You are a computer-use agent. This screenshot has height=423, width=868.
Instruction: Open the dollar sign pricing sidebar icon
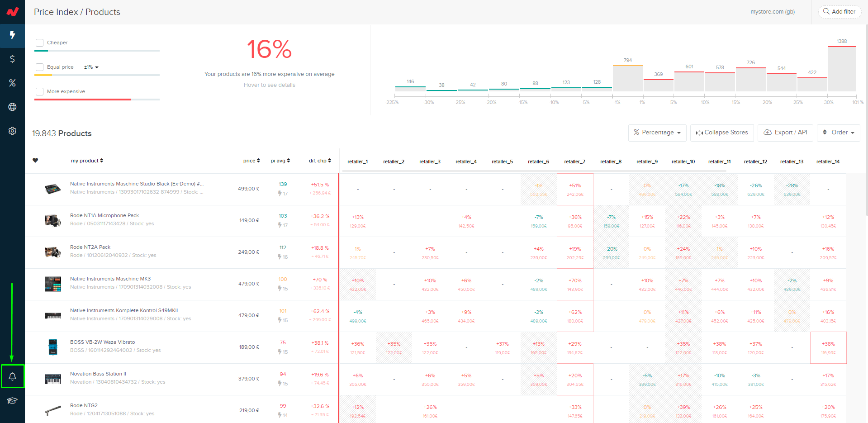tap(12, 59)
